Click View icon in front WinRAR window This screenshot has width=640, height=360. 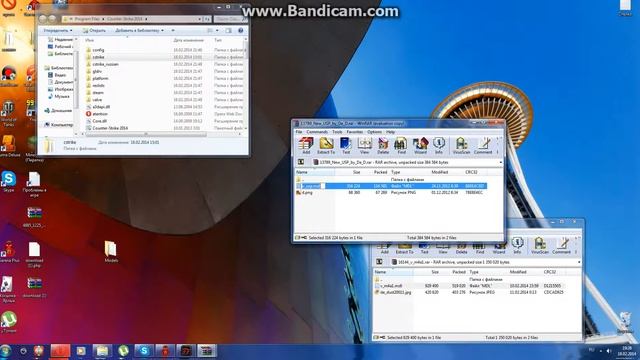364,146
